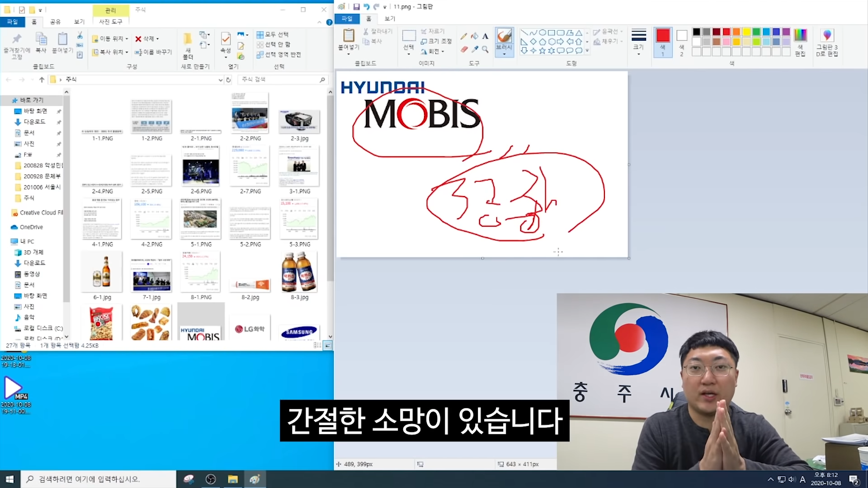Select Color 1 as active color

[x=663, y=42]
